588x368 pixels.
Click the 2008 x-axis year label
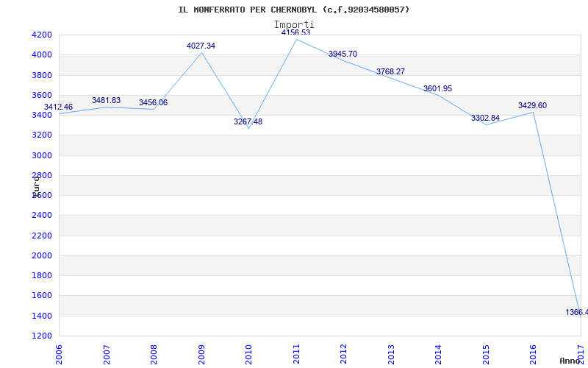[154, 354]
